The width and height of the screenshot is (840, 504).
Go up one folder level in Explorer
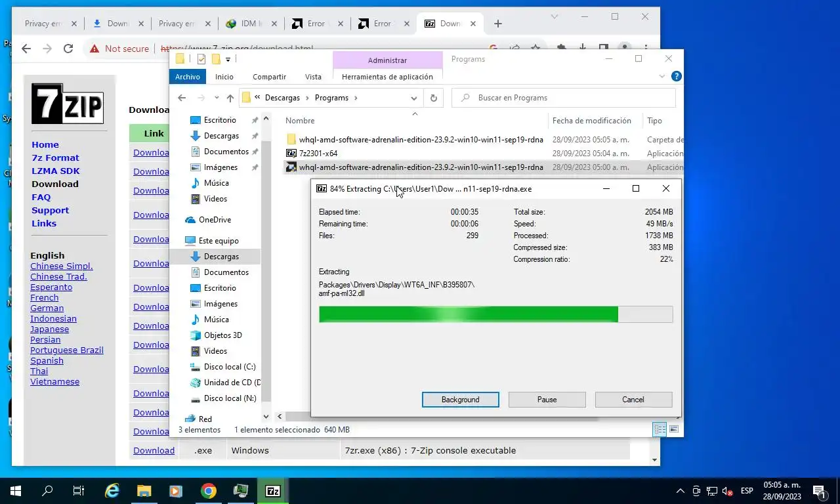point(230,98)
